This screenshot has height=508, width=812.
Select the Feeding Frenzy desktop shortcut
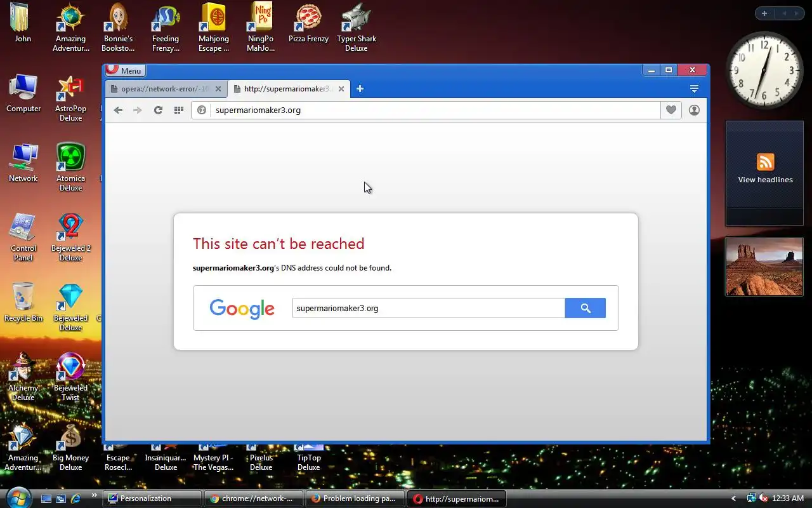[166, 28]
